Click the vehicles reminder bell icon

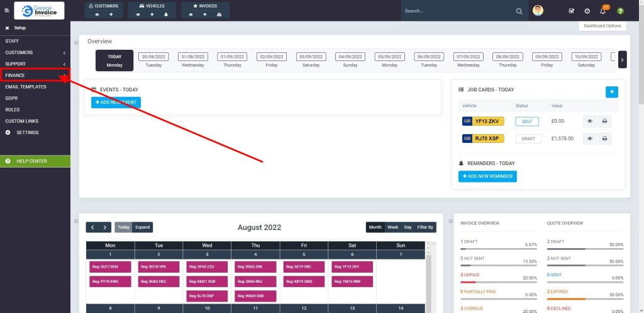tap(166, 14)
